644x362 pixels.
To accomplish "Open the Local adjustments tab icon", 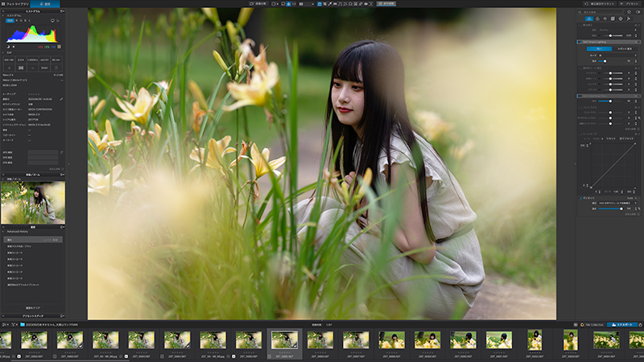I will [x=620, y=19].
